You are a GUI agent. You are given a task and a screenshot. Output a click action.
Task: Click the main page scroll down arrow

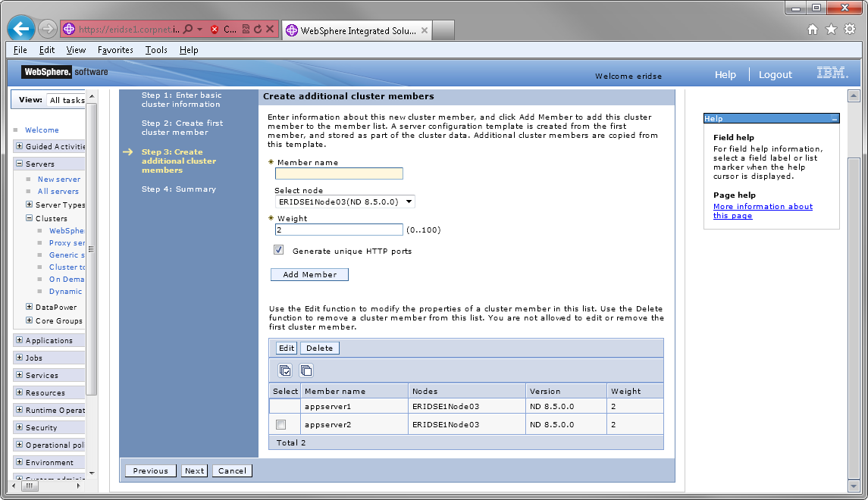(x=853, y=486)
